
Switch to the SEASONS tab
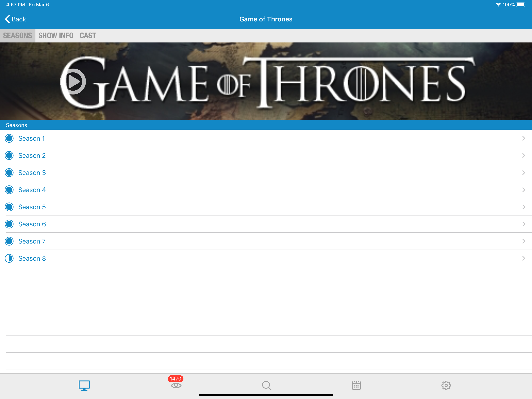pyautogui.click(x=18, y=36)
